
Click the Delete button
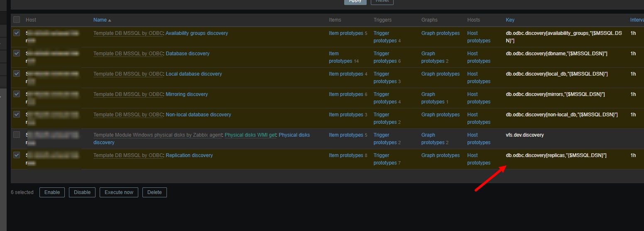[x=154, y=192]
